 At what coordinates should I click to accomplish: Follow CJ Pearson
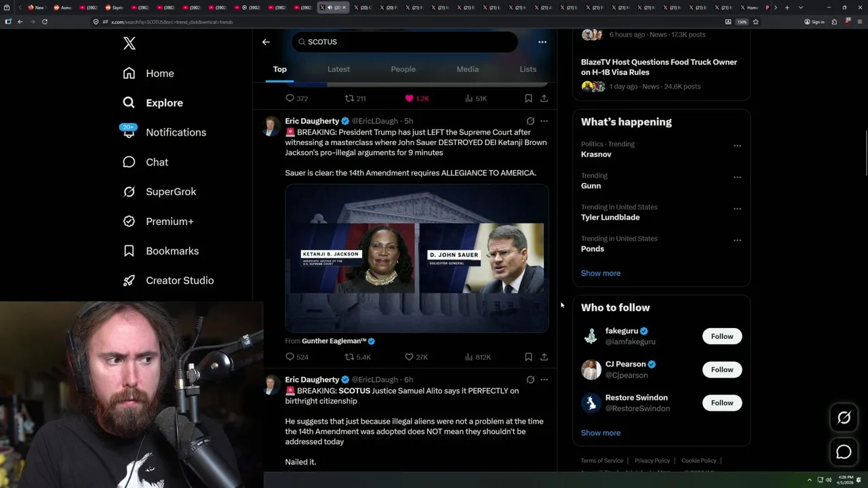tap(722, 369)
